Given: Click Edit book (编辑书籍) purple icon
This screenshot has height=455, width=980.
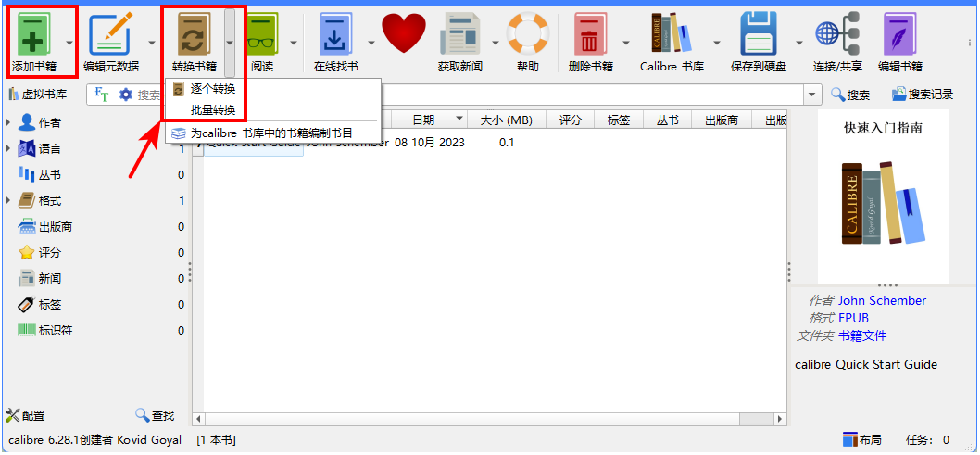Looking at the screenshot, I should [x=900, y=34].
